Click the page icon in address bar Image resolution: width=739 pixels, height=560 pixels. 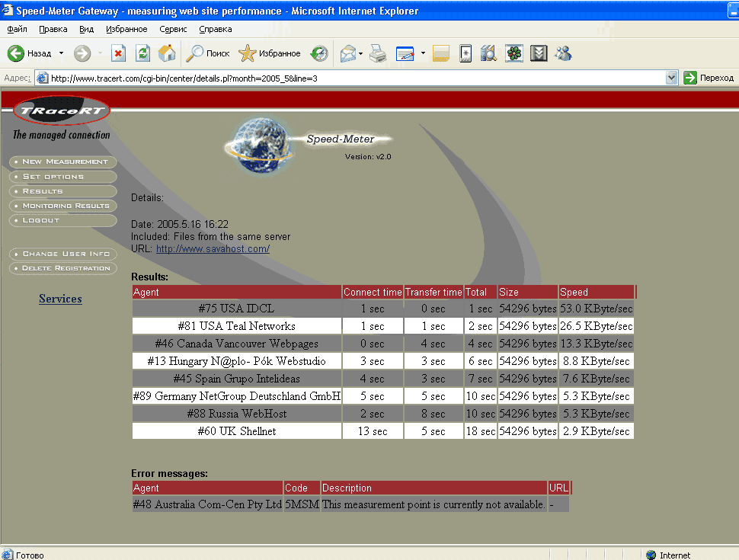coord(43,78)
